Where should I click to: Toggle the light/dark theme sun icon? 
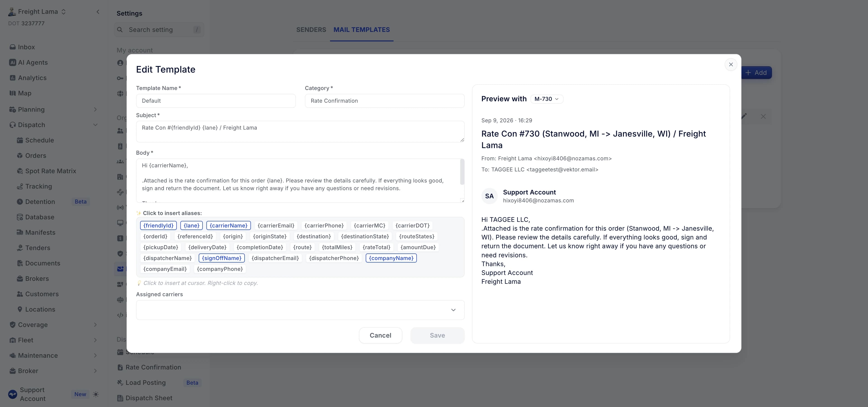coord(96,394)
